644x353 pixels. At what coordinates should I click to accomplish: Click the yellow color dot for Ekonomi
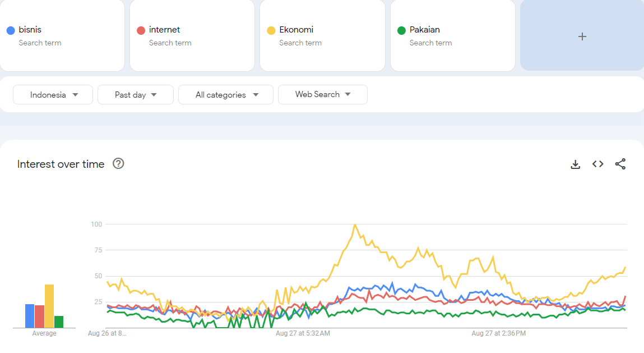point(270,29)
